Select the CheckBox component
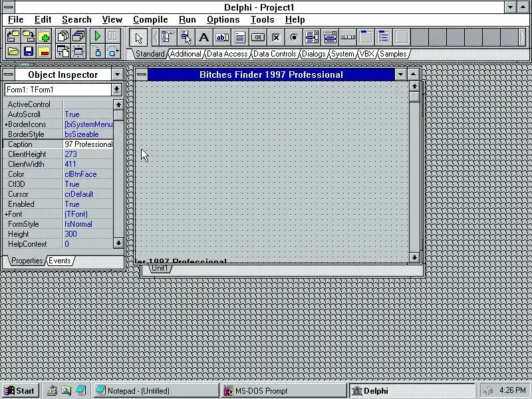Screen dimensions: 532x399 pos(276,37)
